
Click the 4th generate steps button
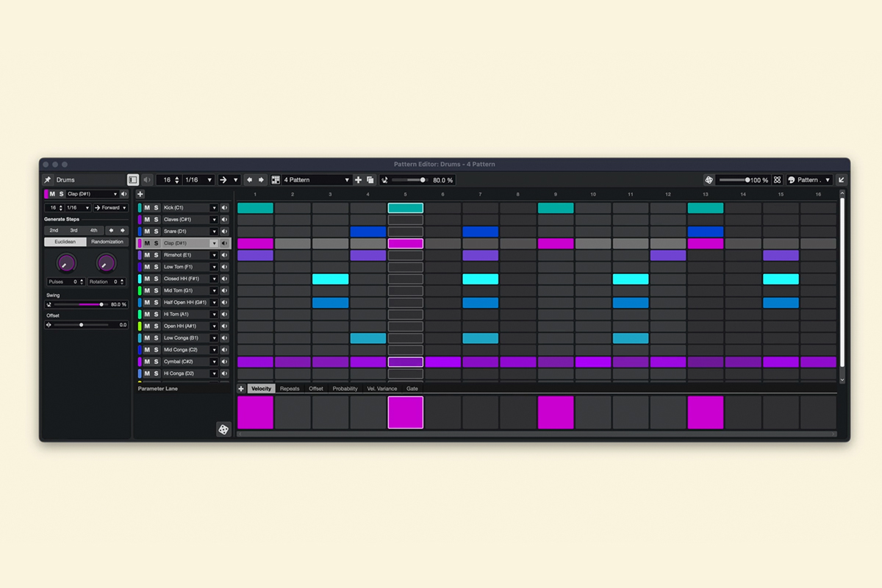[x=93, y=230]
